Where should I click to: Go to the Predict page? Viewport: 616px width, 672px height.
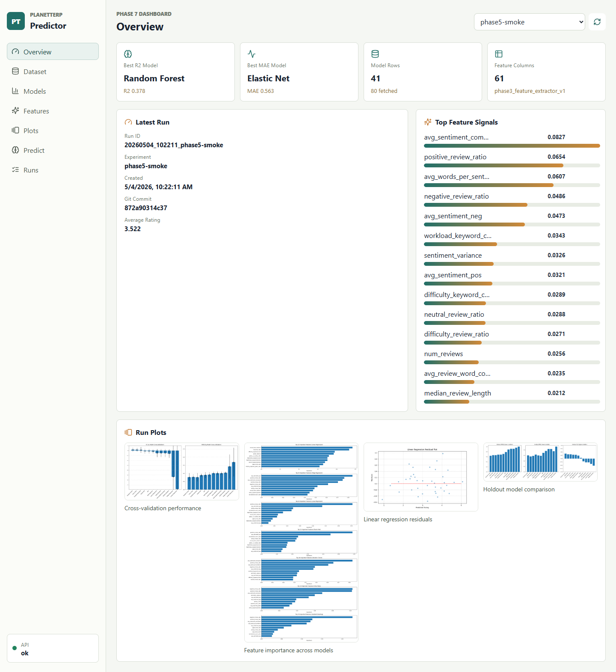(x=53, y=150)
